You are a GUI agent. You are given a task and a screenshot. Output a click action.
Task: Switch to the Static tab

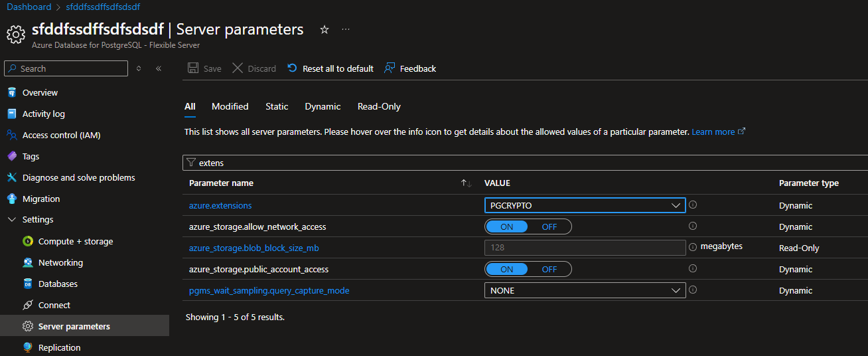277,106
